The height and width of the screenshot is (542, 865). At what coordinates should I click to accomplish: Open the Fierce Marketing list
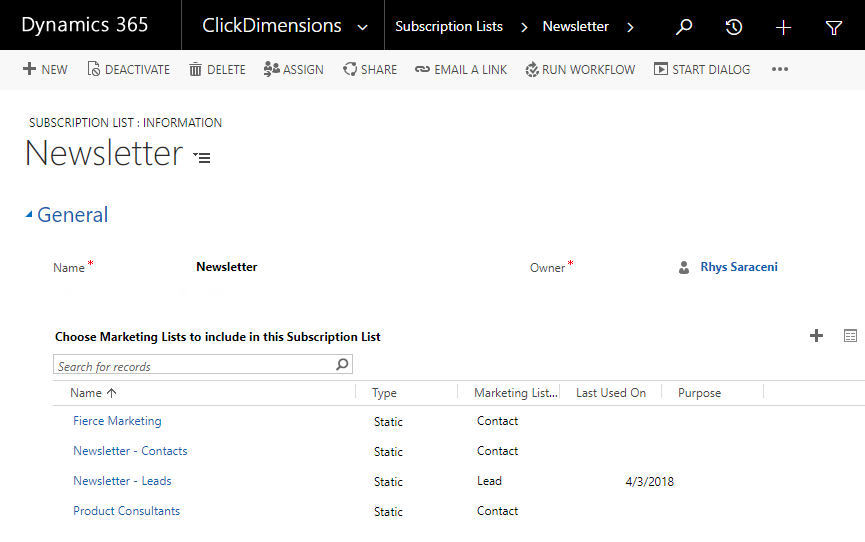[x=118, y=421]
